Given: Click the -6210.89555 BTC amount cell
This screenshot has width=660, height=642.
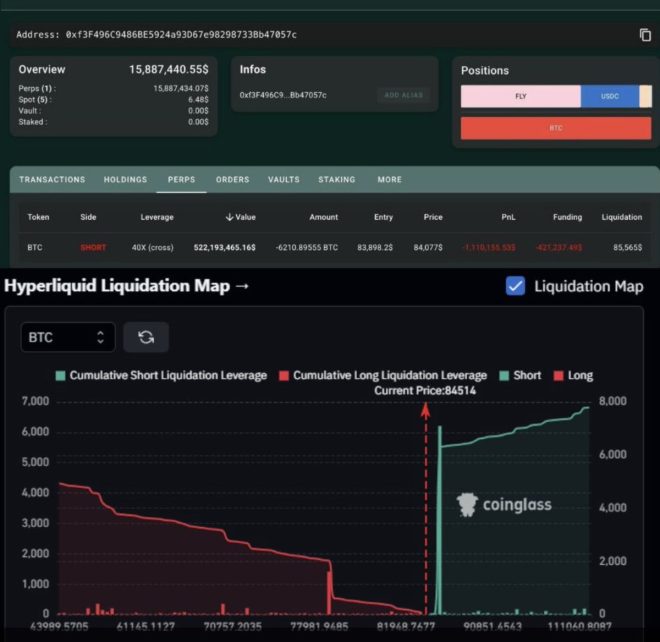Looking at the screenshot, I should point(306,248).
